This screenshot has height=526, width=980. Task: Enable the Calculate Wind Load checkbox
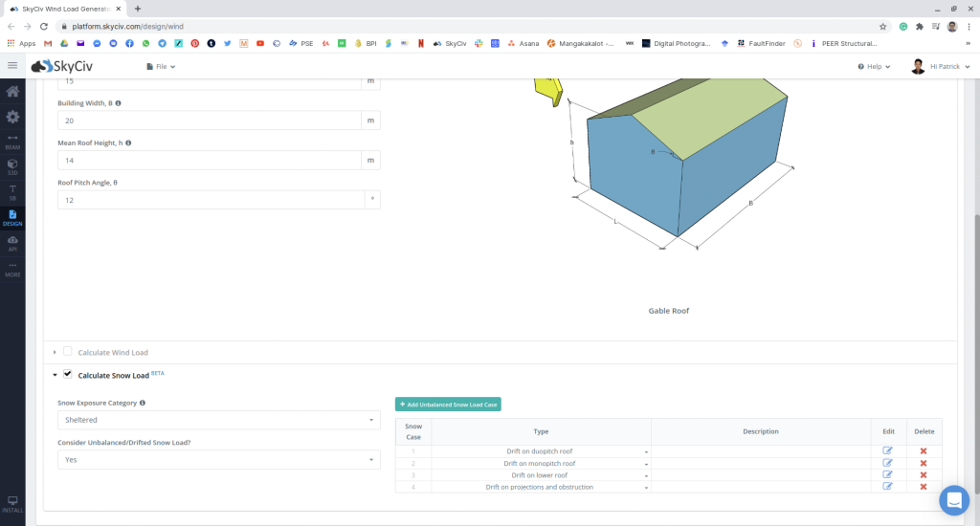[x=68, y=352]
